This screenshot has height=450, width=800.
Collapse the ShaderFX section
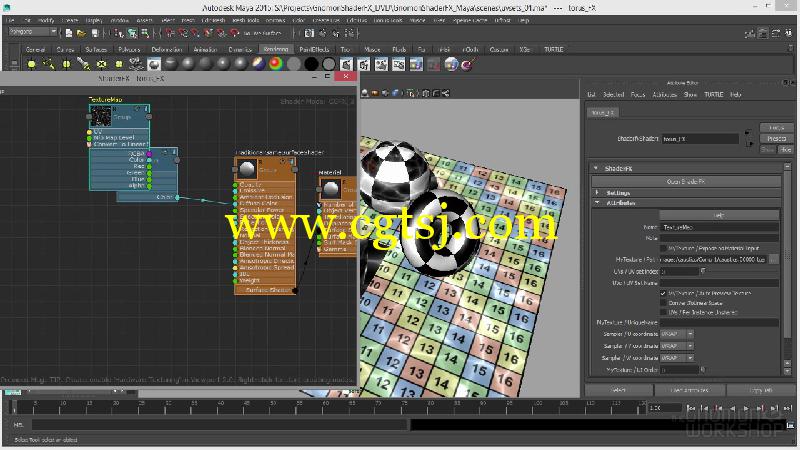tap(595, 168)
